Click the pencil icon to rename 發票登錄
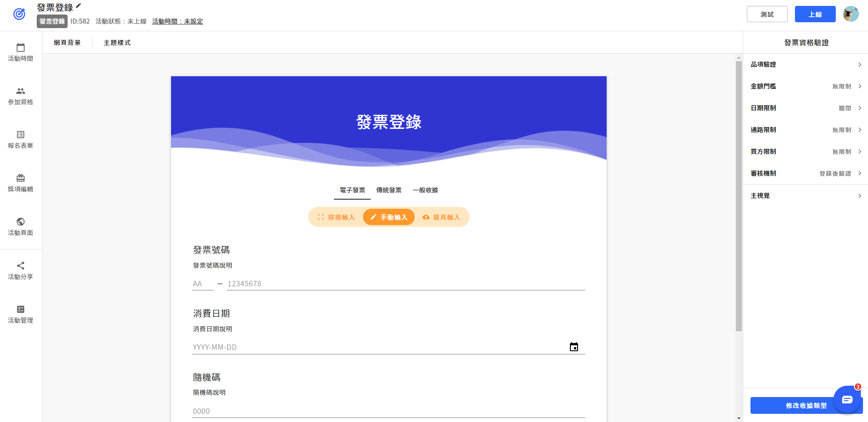Viewport: 868px width, 422px height. [78, 5]
